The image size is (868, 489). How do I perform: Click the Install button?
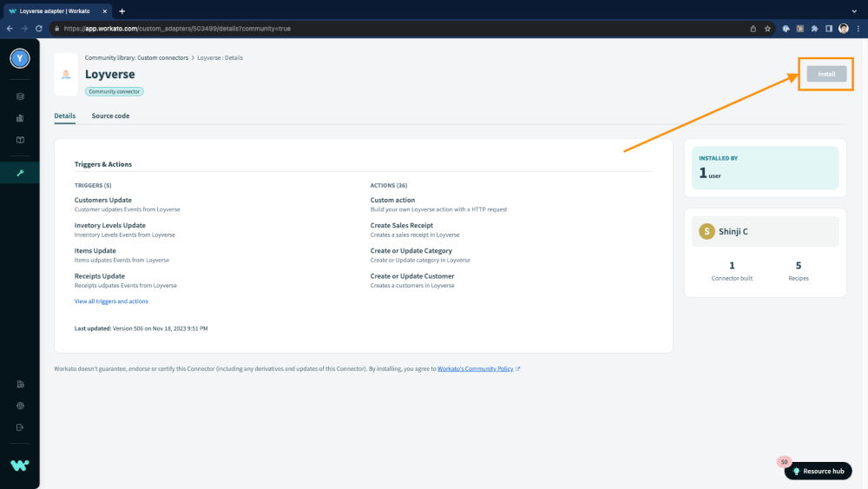(x=825, y=75)
